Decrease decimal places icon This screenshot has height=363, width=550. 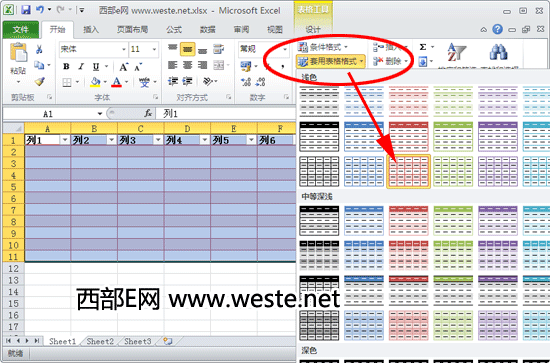[x=260, y=82]
